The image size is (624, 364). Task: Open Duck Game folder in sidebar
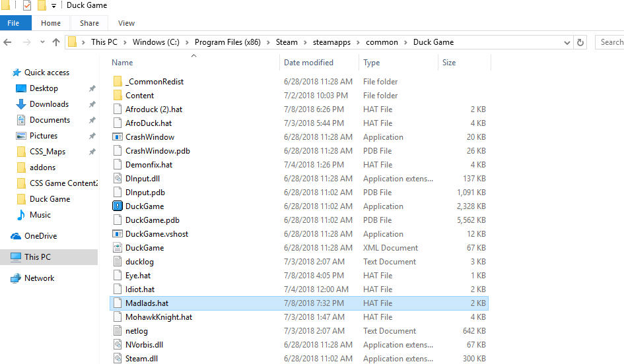tap(50, 199)
